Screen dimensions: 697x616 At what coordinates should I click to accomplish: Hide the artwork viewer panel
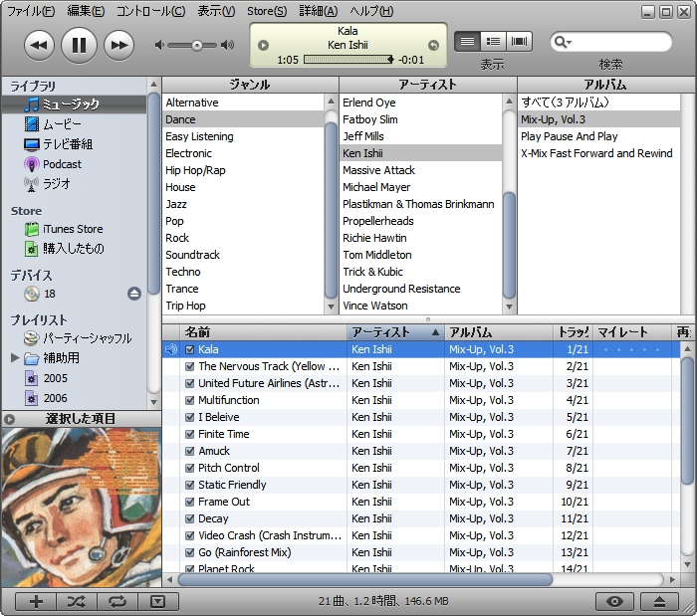pyautogui.click(x=157, y=602)
